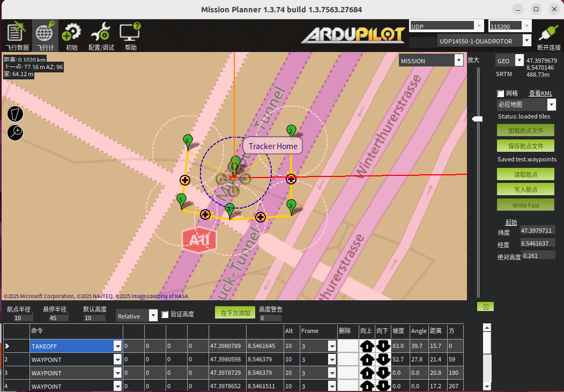Click the midpoint plus marker between waypoints 2 and 3

coord(291,179)
